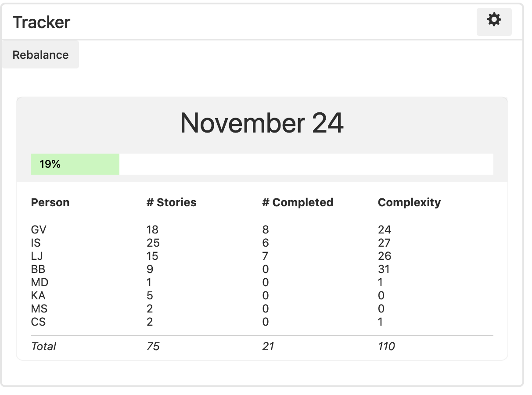This screenshot has height=395, width=532.
Task: Select the GV row in the table
Action: click(x=39, y=230)
